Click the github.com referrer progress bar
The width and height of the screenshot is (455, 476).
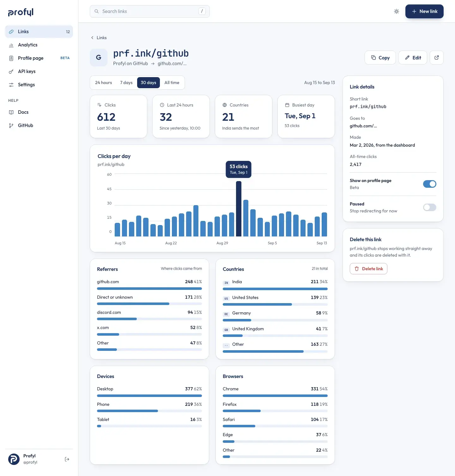[x=149, y=289]
